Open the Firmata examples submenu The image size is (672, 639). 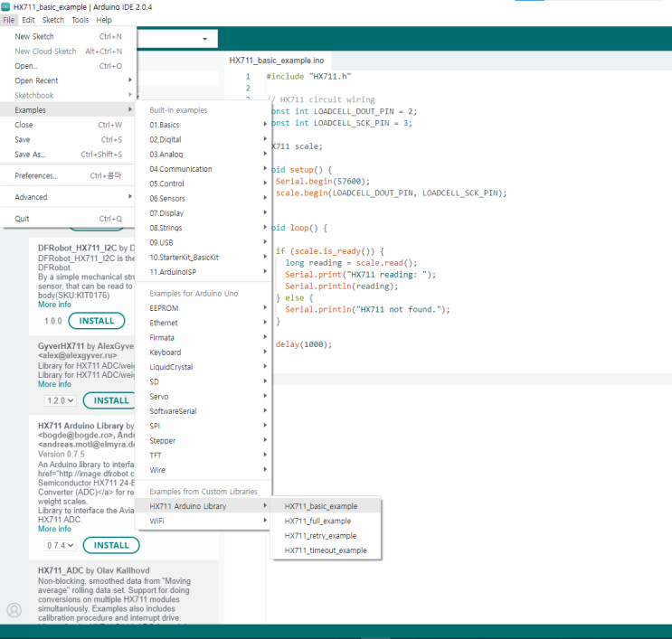(x=203, y=337)
